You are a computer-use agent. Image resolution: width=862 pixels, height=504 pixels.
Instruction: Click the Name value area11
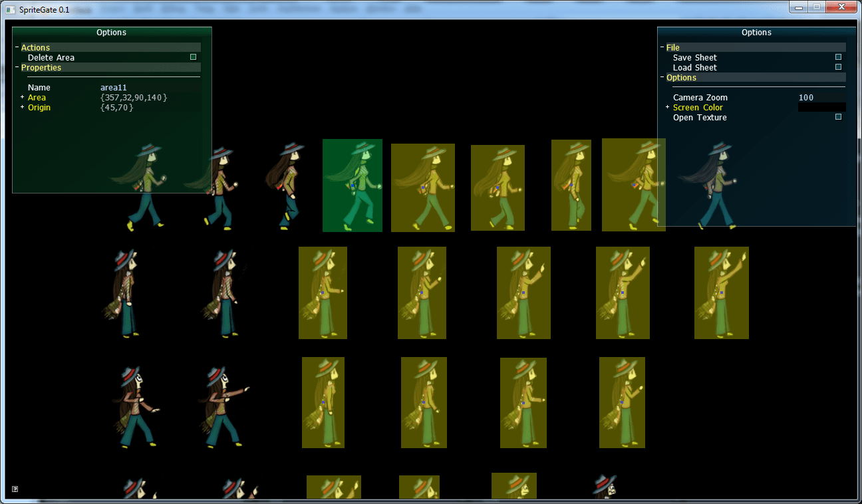click(114, 88)
